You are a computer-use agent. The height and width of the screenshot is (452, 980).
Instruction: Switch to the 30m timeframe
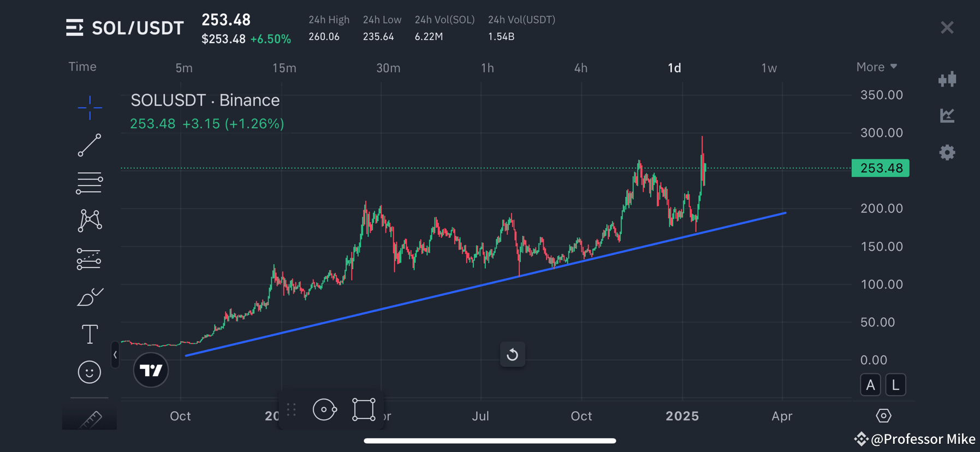pos(388,68)
